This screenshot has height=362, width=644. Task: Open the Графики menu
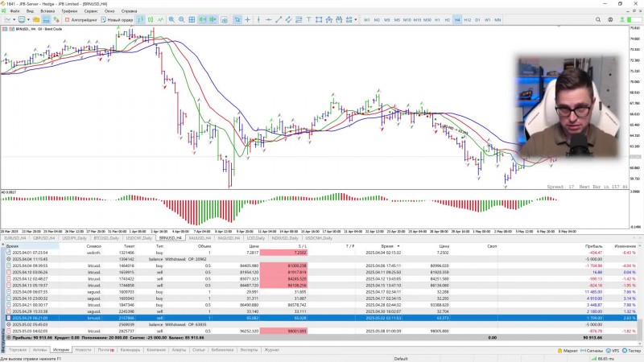pos(69,11)
